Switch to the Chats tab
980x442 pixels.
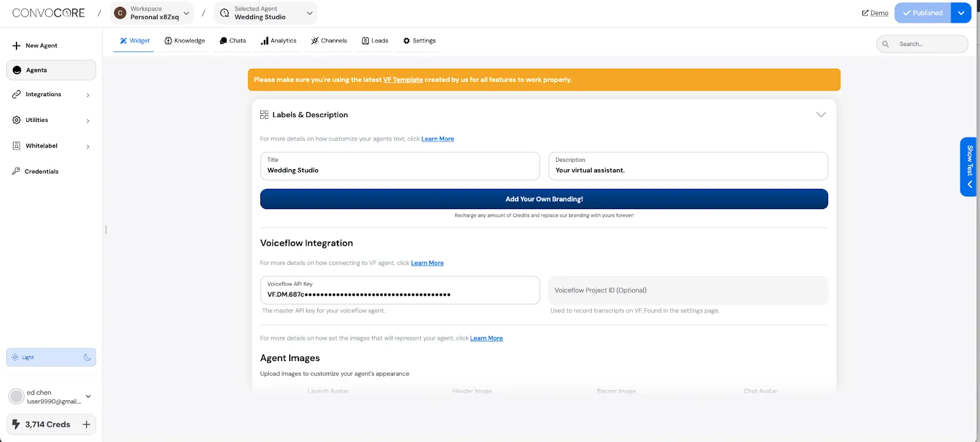233,40
